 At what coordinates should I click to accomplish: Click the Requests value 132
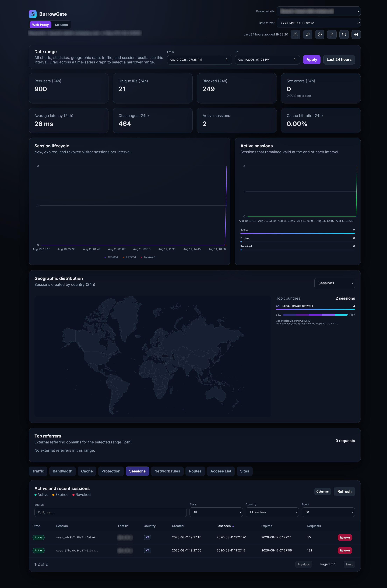pos(310,550)
